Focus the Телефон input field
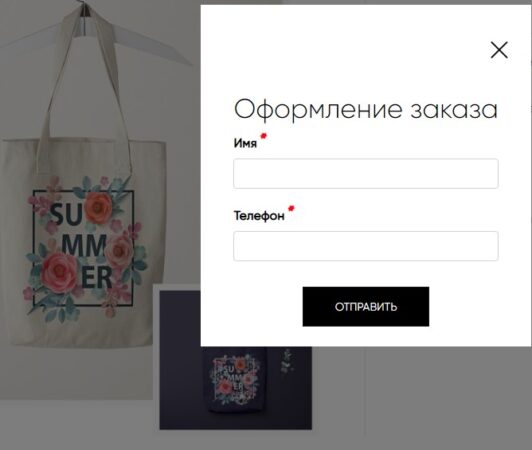 (x=366, y=246)
